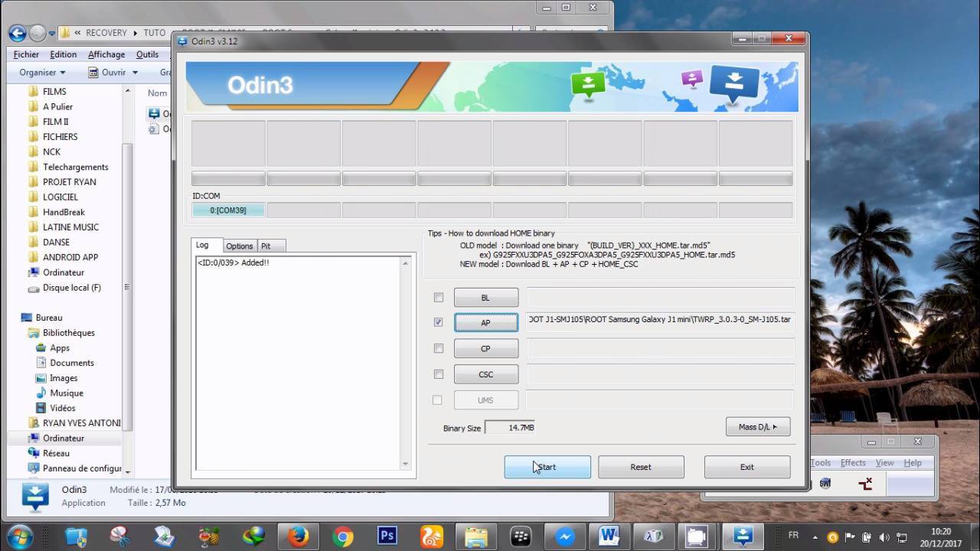Select the FILMS folder in sidebar

coord(54,91)
